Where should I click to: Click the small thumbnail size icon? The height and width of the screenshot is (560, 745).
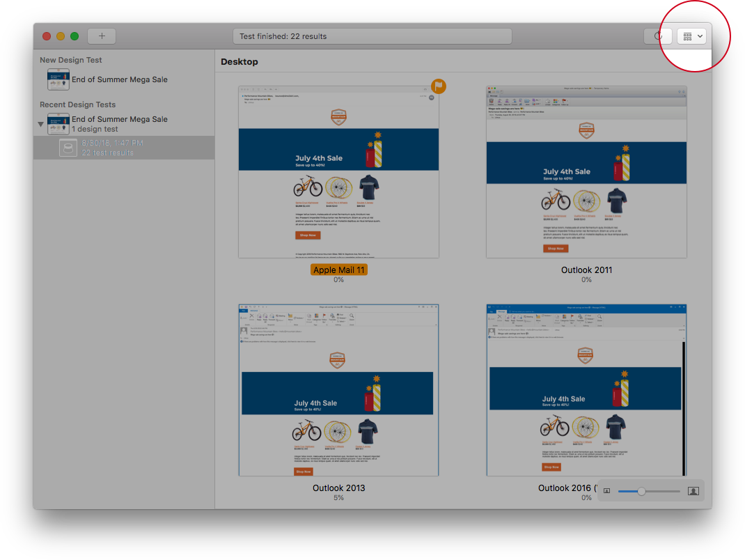[606, 491]
